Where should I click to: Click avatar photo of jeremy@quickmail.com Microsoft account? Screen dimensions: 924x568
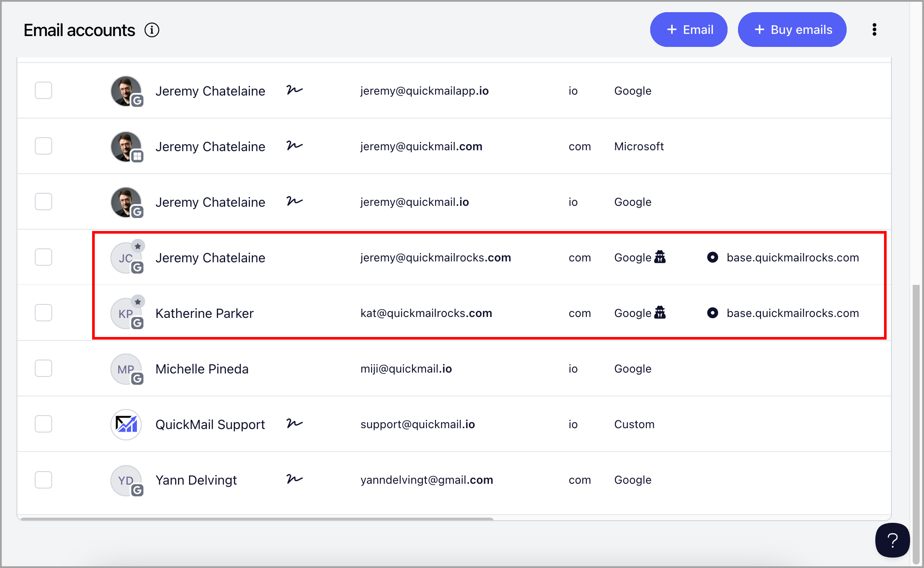point(126,146)
